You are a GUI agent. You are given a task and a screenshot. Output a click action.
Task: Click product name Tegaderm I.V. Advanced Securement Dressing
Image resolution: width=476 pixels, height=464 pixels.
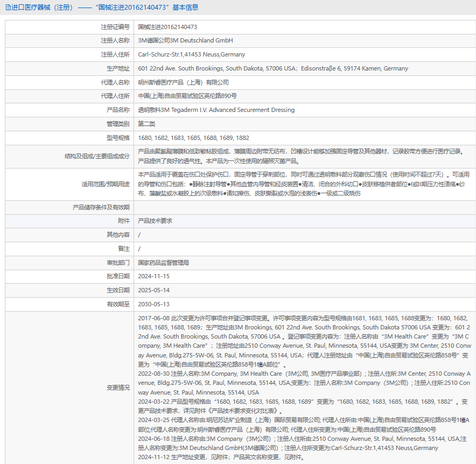coord(216,110)
